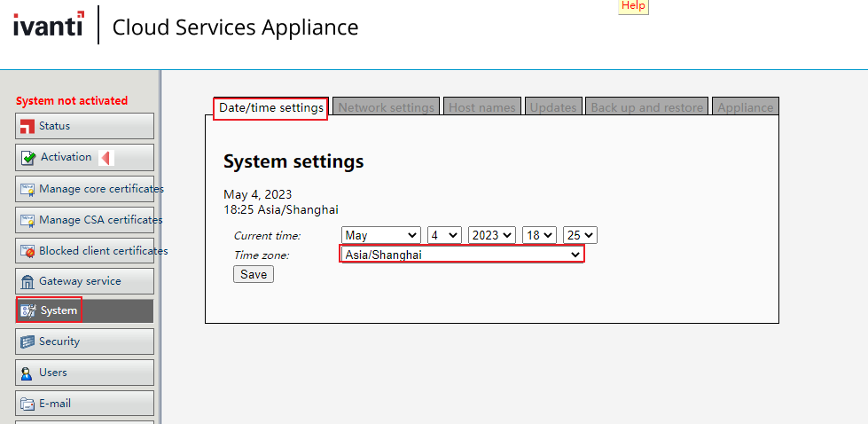This screenshot has height=424, width=868.
Task: Switch to the Network settings tab
Action: (x=386, y=107)
